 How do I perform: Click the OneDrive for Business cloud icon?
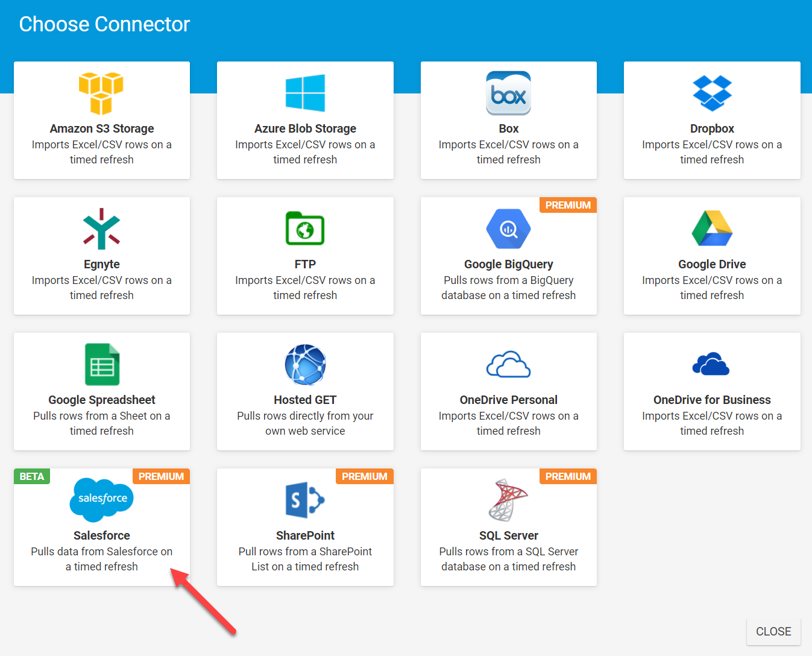click(711, 364)
